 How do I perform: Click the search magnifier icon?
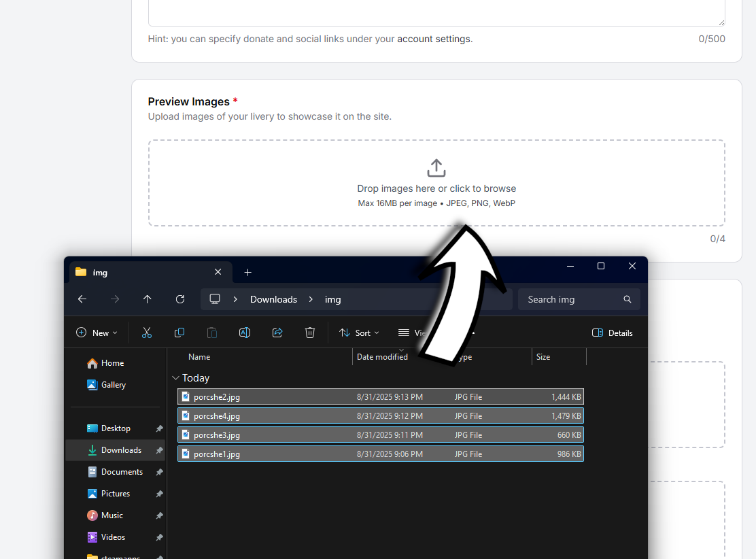click(628, 299)
